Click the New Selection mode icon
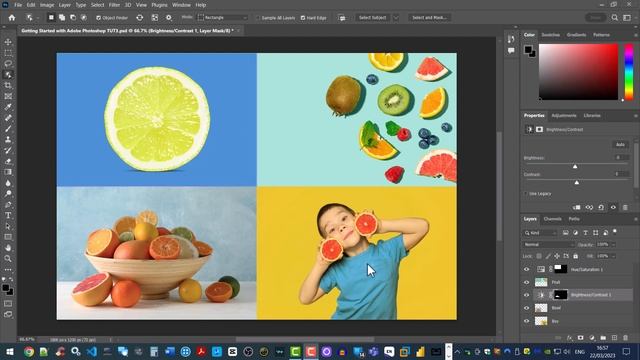 click(x=51, y=18)
